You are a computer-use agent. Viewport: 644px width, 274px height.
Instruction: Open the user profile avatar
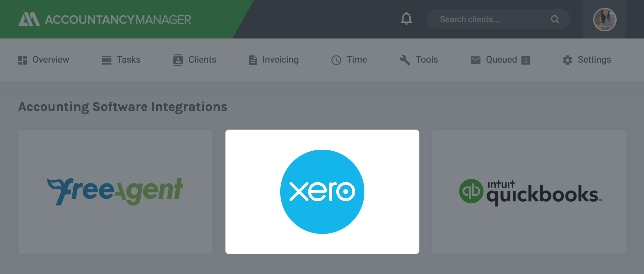tap(605, 20)
